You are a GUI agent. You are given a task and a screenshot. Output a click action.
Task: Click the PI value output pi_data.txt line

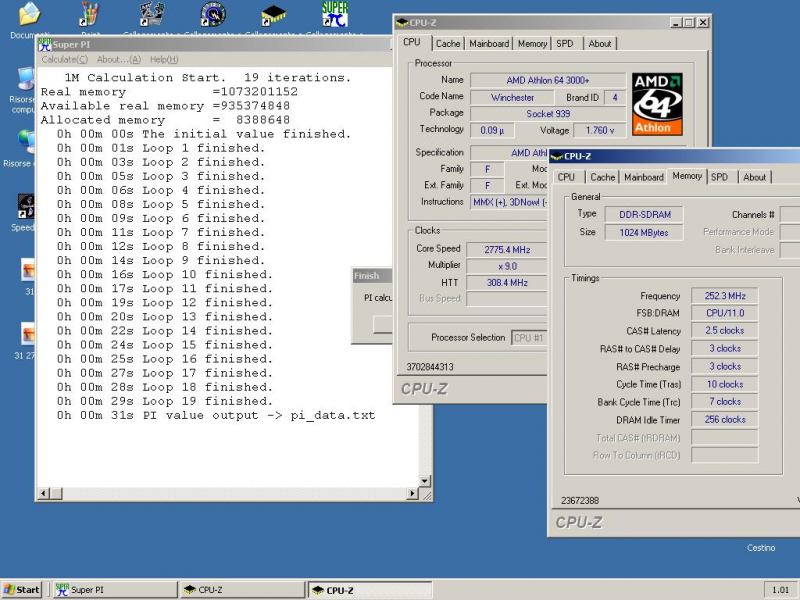click(x=216, y=415)
